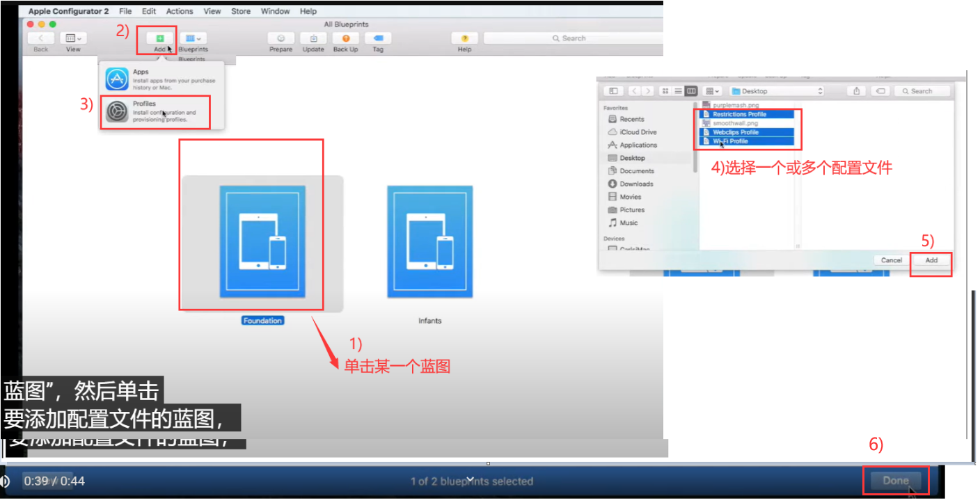Image resolution: width=980 pixels, height=503 pixels.
Task: Click the Infants blueprint name label
Action: pos(429,321)
